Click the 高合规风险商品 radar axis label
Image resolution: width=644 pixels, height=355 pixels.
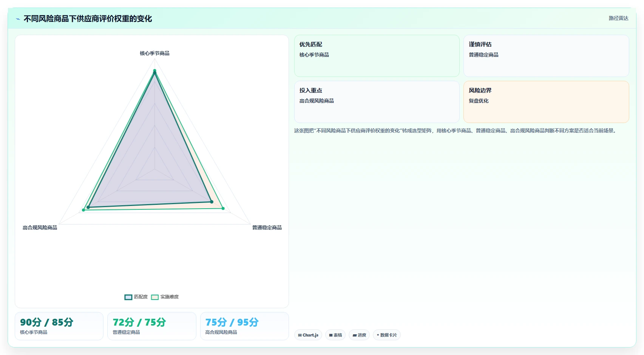[x=40, y=227]
